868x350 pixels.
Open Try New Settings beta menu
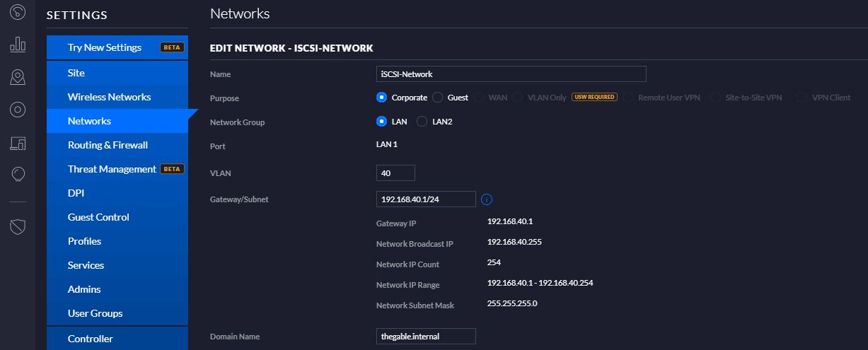pyautogui.click(x=117, y=47)
